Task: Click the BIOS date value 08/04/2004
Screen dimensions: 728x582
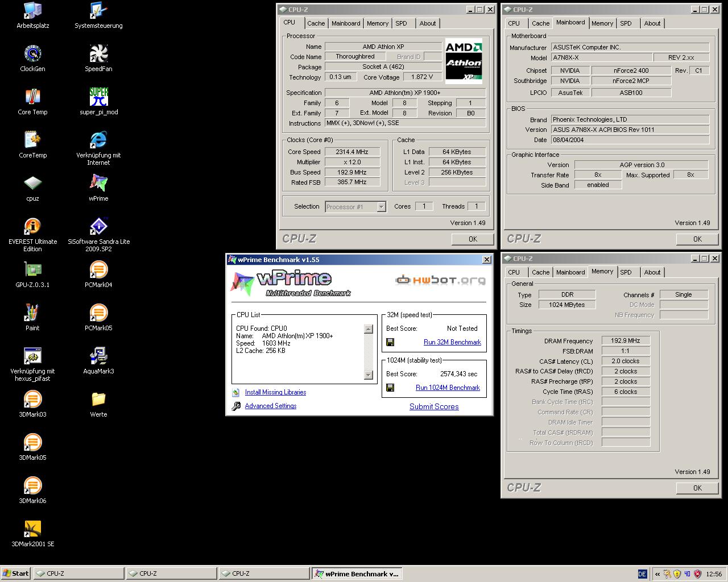Action: coord(630,140)
